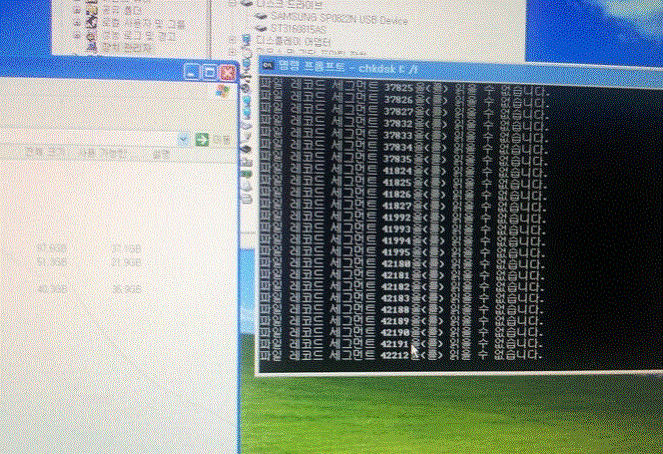
Task: Select 성능 로그 및 경고 tree node
Action: 139,36
